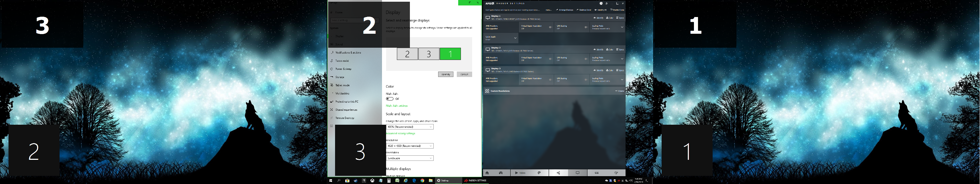Open Power & sleep in Settings sidebar
The height and width of the screenshot is (184, 980).
343,69
